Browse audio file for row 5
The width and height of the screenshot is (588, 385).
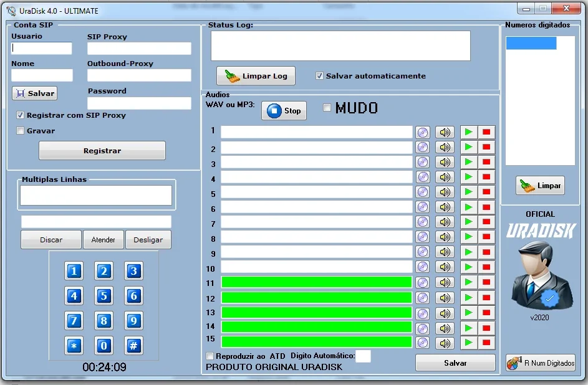coord(423,192)
